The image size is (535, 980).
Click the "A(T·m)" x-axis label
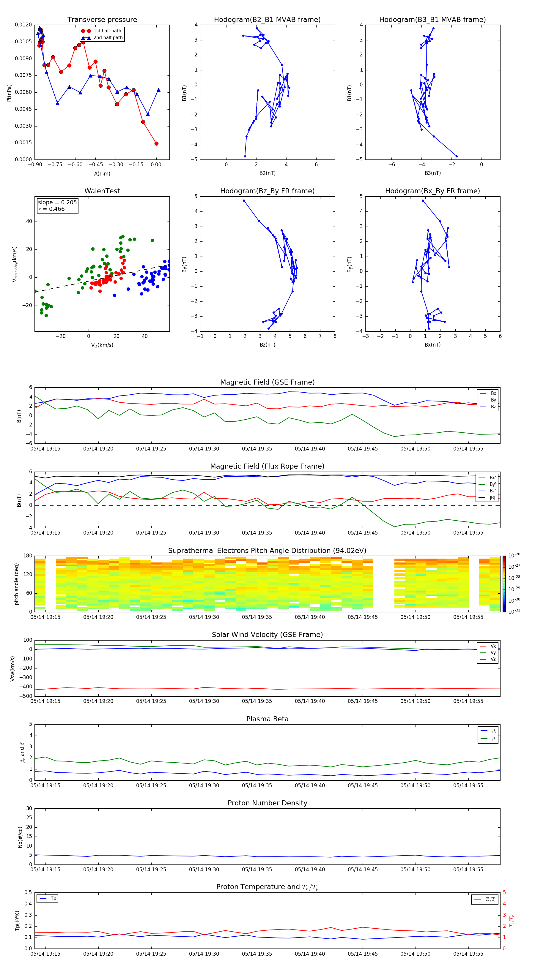(102, 174)
